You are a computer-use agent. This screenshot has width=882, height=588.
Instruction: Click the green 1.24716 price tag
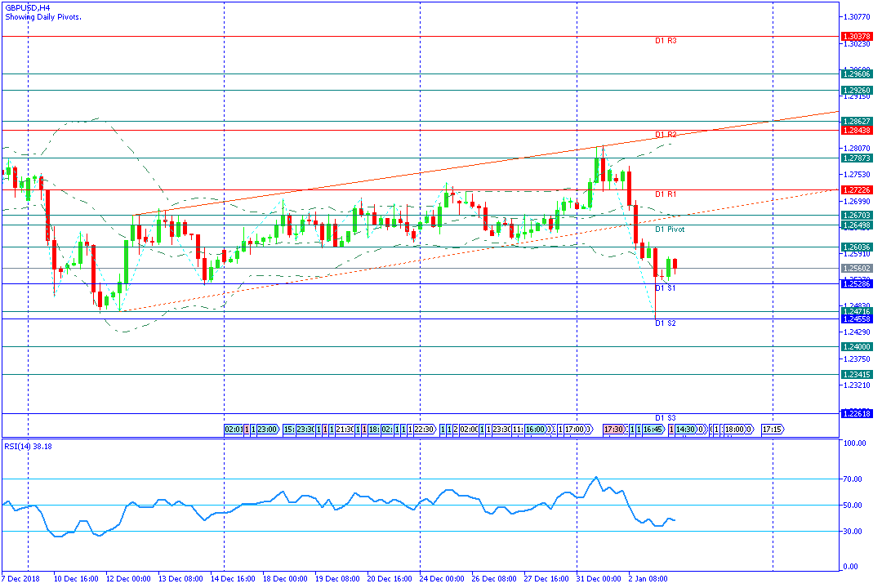point(856,312)
